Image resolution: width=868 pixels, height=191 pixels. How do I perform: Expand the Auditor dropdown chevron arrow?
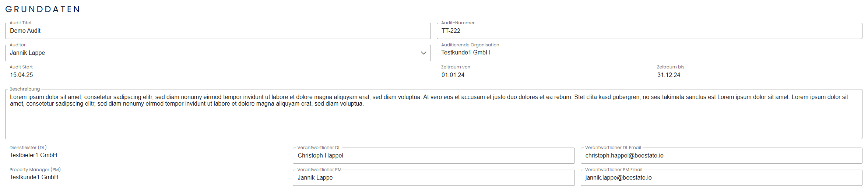pos(423,53)
